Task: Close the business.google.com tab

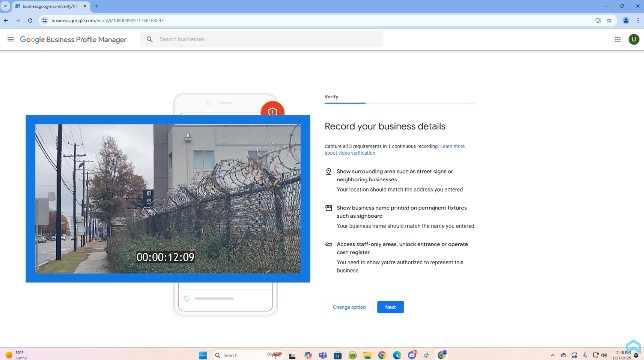Action: [85, 6]
